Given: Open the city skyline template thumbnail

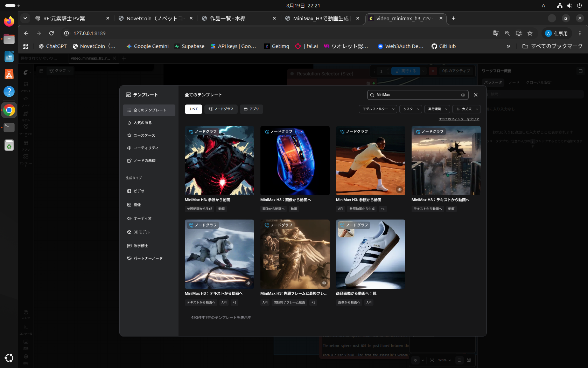Looking at the screenshot, I should 446,161.
